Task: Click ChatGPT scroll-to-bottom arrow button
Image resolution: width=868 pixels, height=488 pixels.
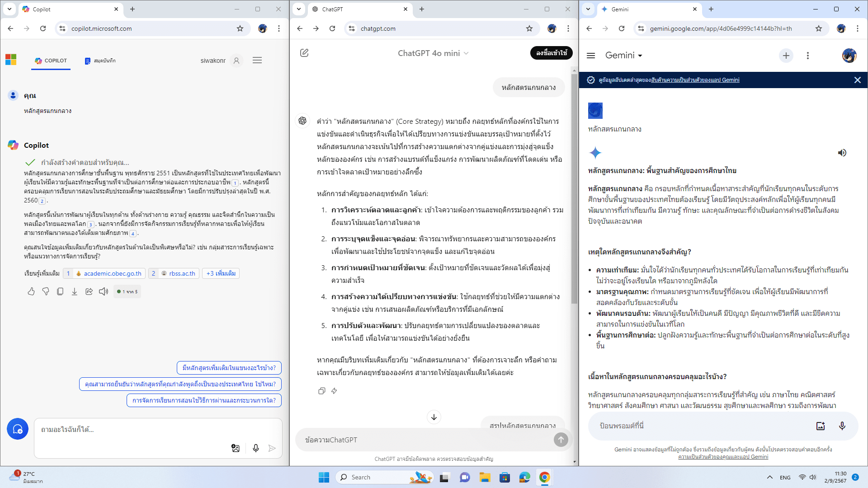Action: 434,417
